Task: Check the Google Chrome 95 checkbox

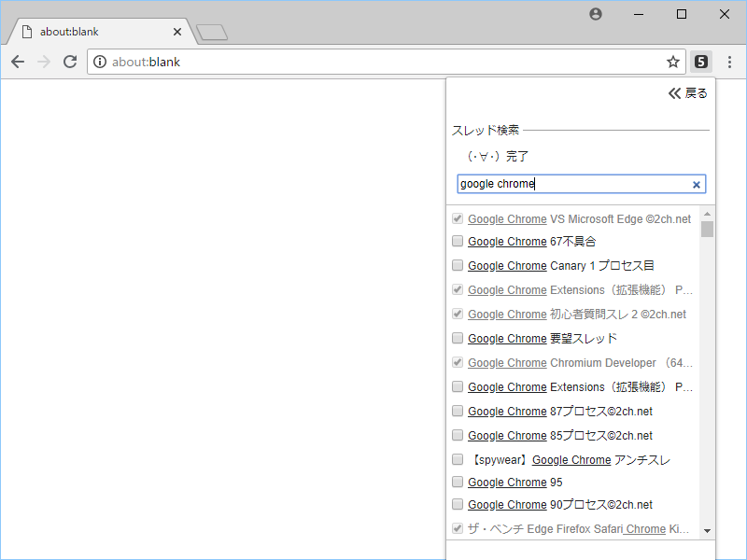Action: [458, 482]
